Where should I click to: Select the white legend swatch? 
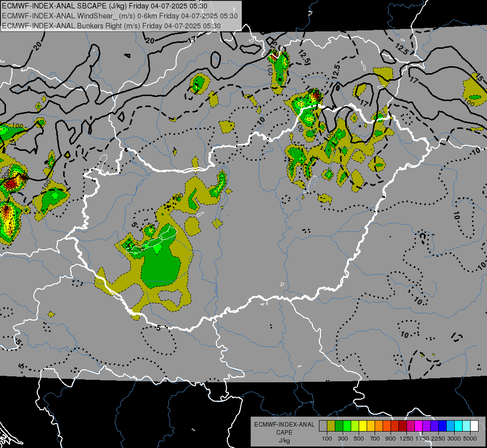point(475,426)
